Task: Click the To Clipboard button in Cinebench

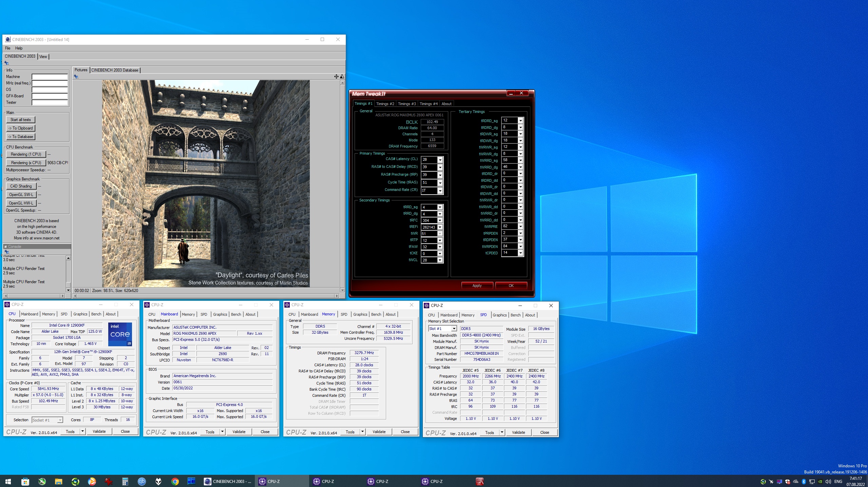Action: pyautogui.click(x=21, y=128)
